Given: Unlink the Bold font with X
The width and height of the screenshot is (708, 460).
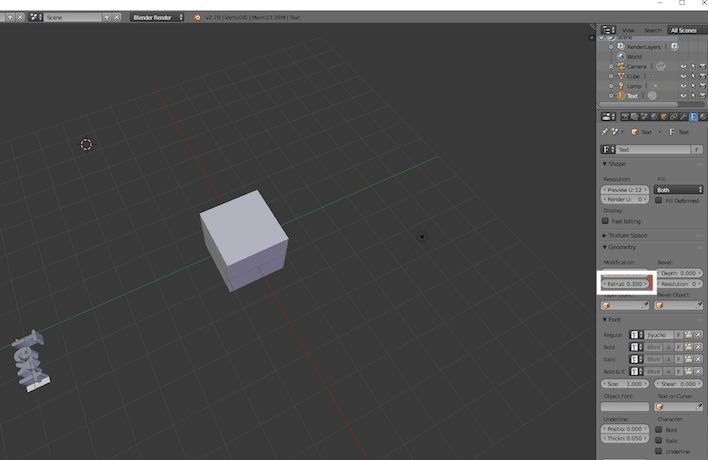Looking at the screenshot, I should (698, 347).
